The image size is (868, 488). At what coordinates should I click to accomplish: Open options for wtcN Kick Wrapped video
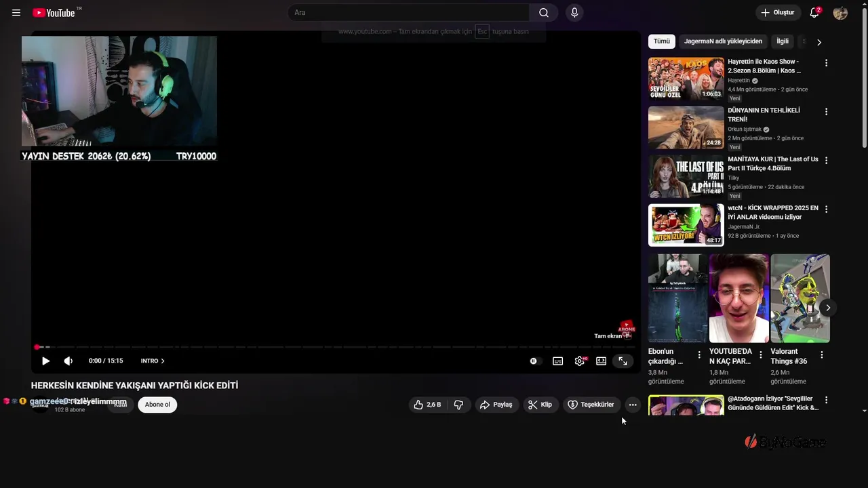pyautogui.click(x=826, y=209)
